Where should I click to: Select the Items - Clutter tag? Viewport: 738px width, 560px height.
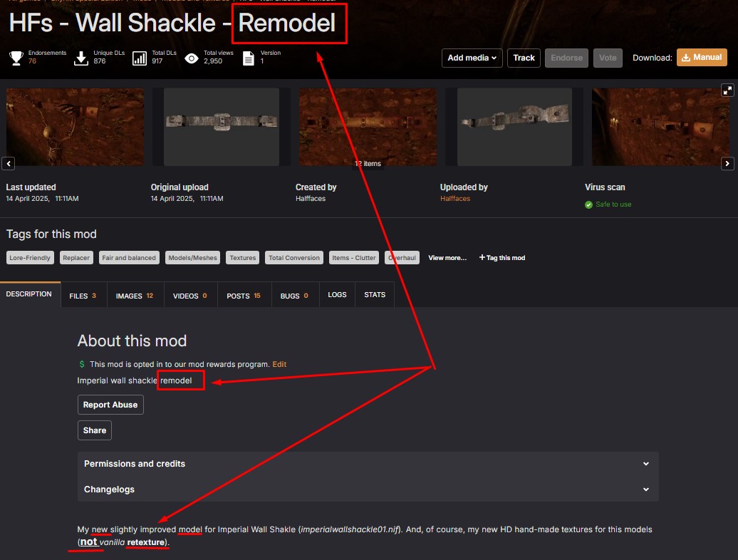354,258
